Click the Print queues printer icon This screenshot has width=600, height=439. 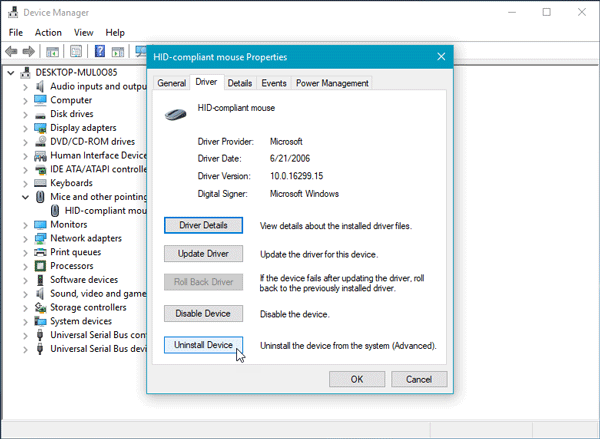click(40, 252)
